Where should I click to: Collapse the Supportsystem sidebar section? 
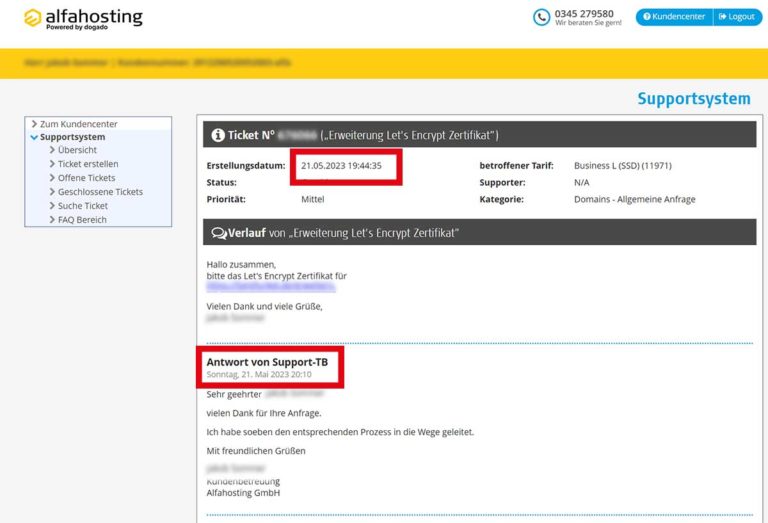71,137
